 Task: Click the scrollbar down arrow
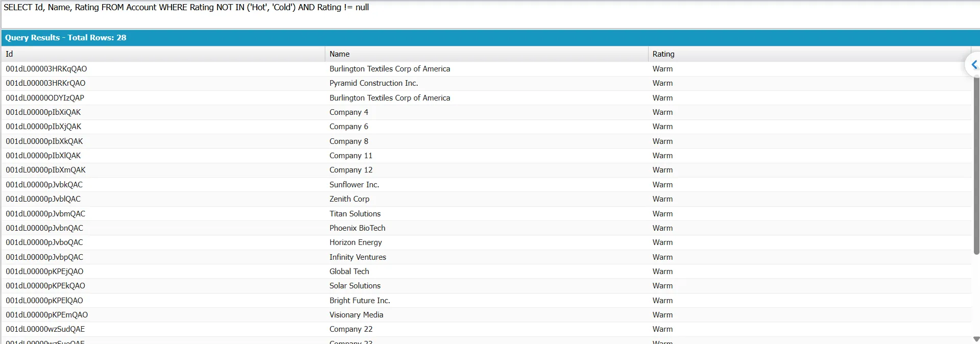(976, 339)
